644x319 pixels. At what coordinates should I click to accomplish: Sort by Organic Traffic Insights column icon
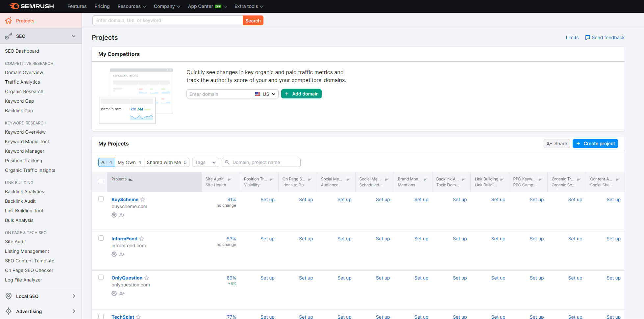point(579,179)
